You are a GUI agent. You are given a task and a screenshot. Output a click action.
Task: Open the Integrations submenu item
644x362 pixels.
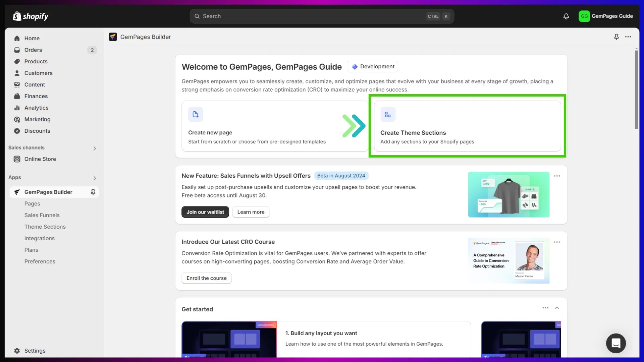tap(39, 238)
